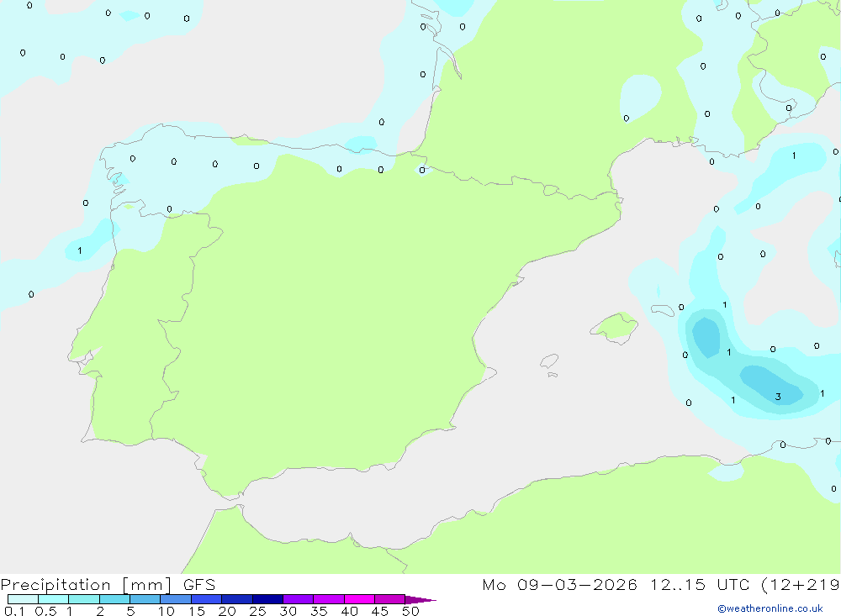Click the 'Mo 09-03-2026 12..15 UTC' timestamp
This screenshot has width=841, height=616.
pos(616,584)
